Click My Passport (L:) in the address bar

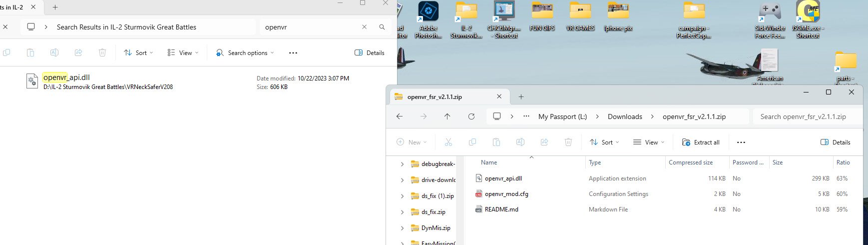562,116
